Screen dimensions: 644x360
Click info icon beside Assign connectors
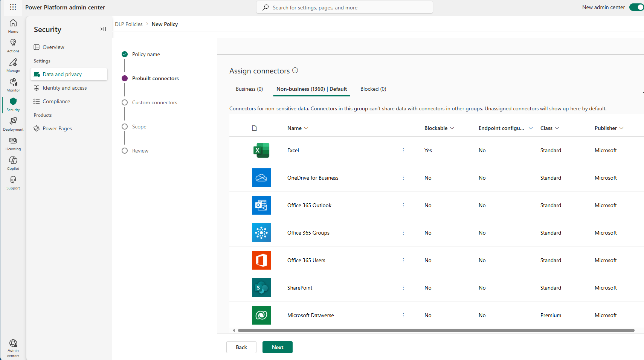[295, 70]
